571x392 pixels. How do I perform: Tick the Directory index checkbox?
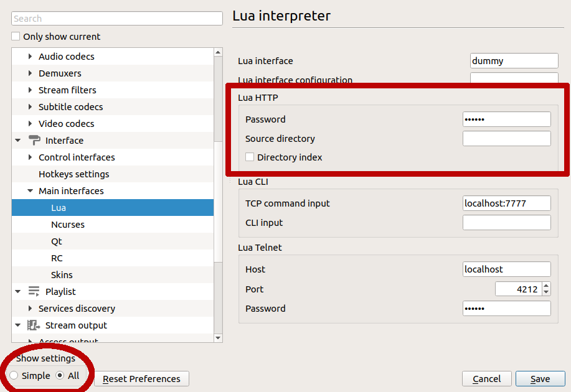pos(250,157)
